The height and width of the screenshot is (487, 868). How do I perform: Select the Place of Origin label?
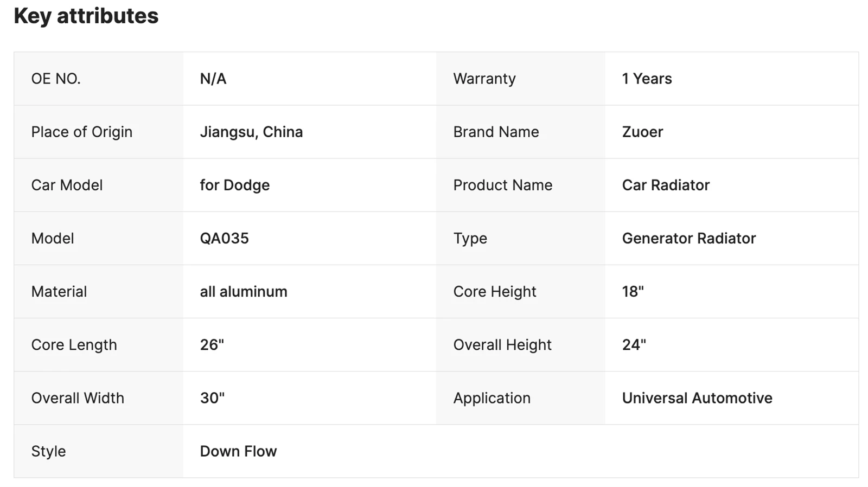[81, 132]
